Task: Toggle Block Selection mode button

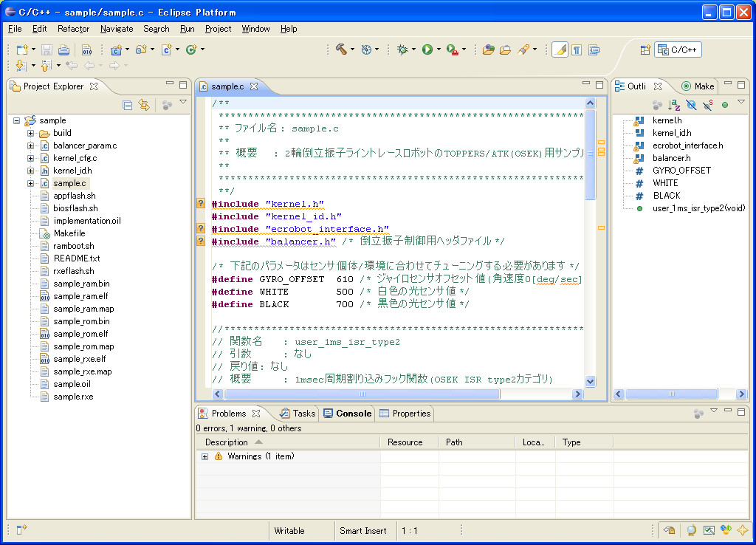Action: point(594,49)
